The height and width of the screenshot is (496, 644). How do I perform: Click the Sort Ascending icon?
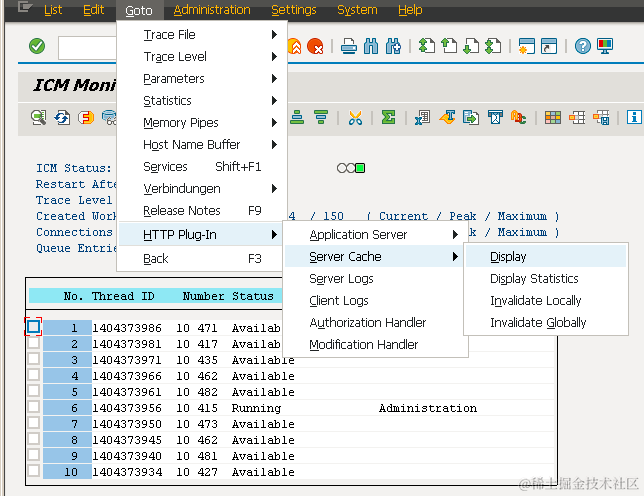[x=297, y=117]
